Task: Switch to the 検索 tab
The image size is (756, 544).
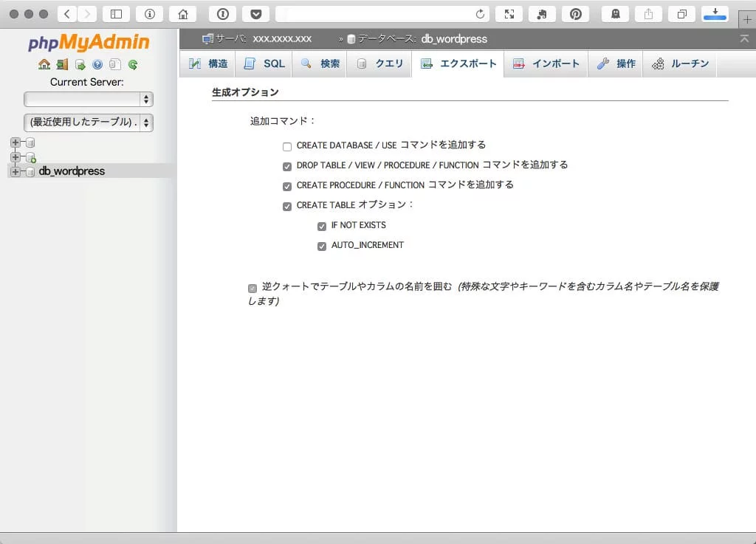Action: pyautogui.click(x=320, y=63)
